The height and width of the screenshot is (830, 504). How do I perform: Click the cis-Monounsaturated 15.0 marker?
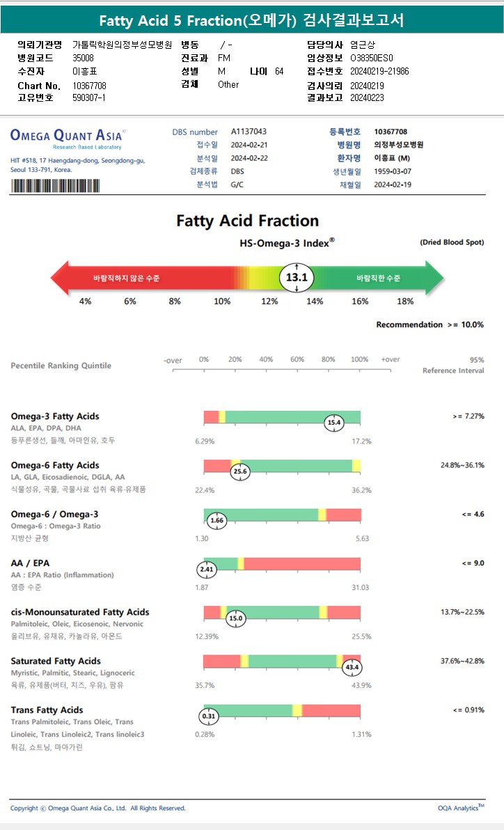235,618
